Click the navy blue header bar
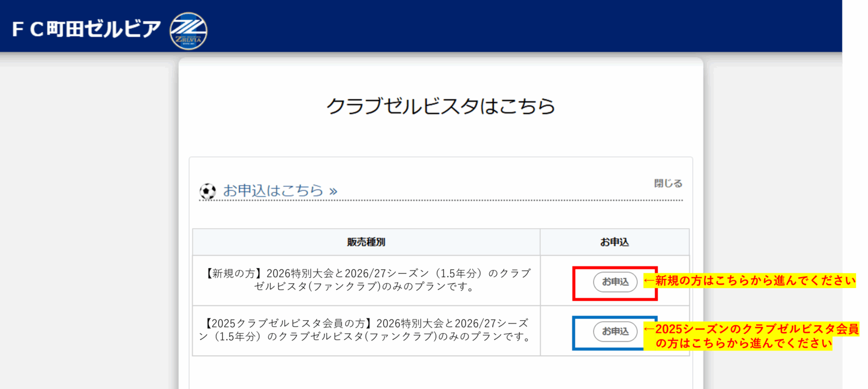 [x=509, y=26]
